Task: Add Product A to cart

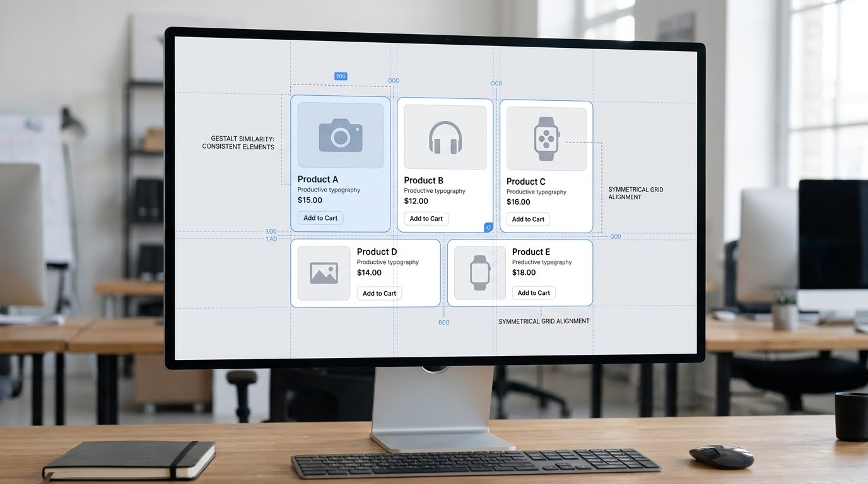Action: click(320, 218)
